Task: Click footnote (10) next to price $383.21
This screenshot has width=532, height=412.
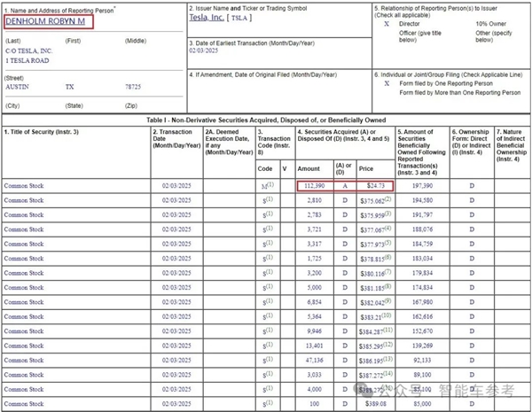Action: coord(386,315)
